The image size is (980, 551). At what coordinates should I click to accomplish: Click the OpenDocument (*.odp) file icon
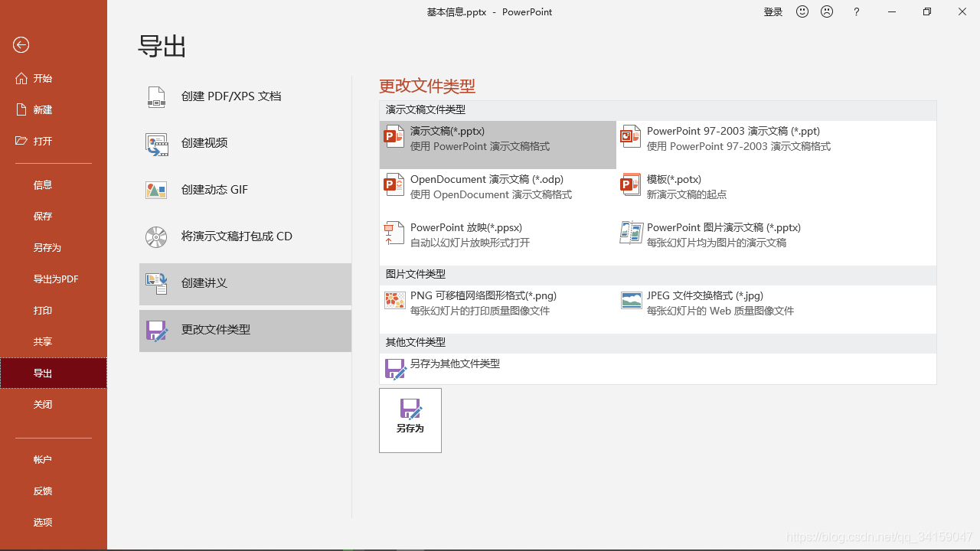tap(394, 185)
